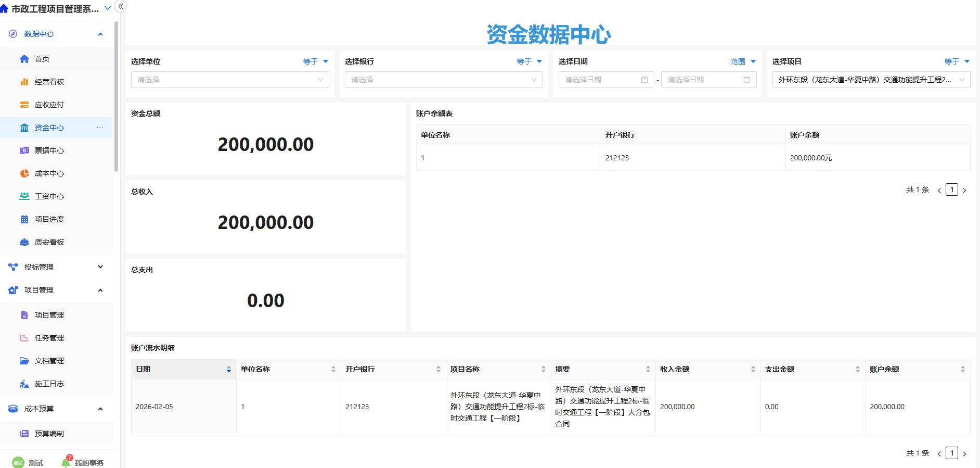The image size is (980, 468).
Task: Click the 应收应付 card icon
Action: click(24, 105)
